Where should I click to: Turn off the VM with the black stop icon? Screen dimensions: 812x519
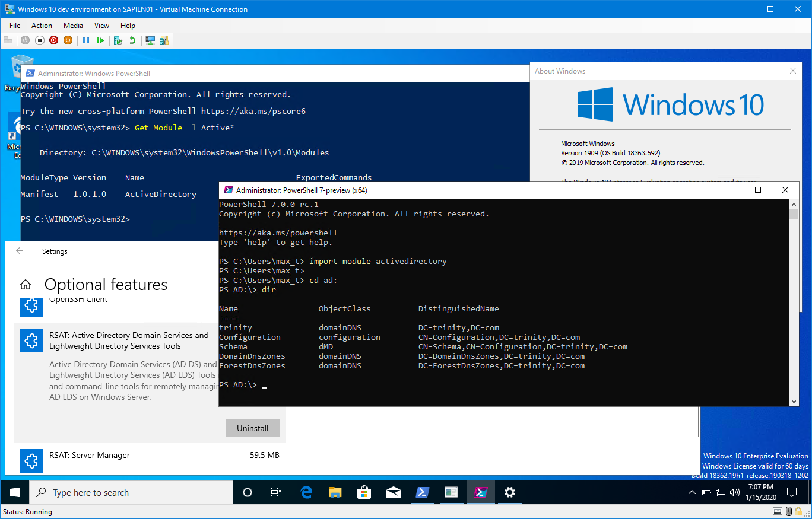pyautogui.click(x=40, y=40)
